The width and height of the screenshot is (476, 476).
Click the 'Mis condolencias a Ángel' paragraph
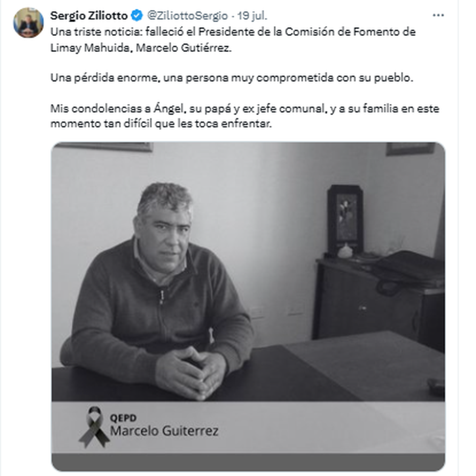point(245,116)
